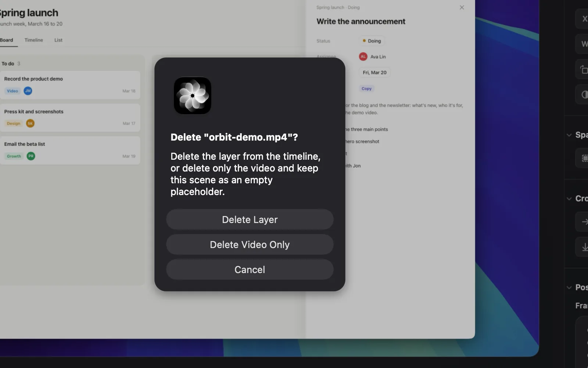Click the rotation icon in the inspector
Screen dimensions: 588x368
click(x=583, y=70)
